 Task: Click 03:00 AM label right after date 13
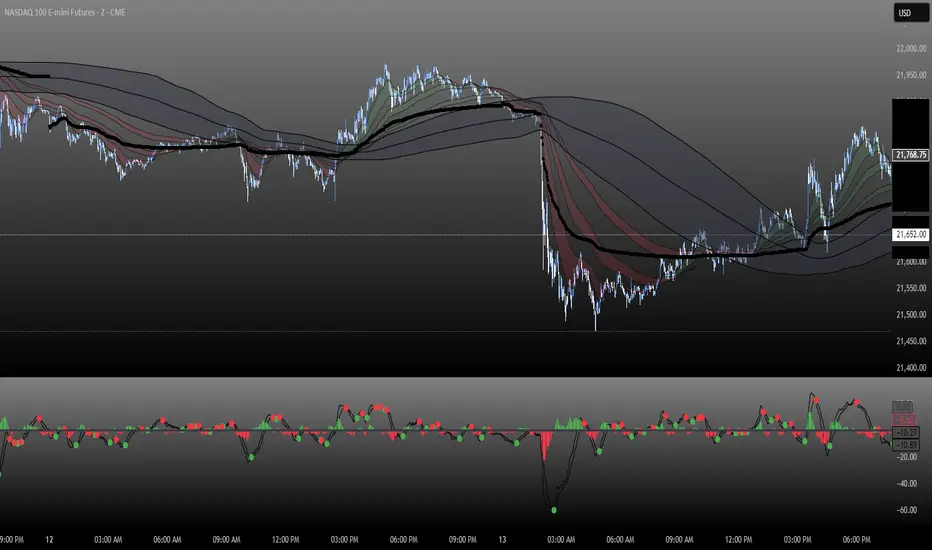[x=561, y=540]
